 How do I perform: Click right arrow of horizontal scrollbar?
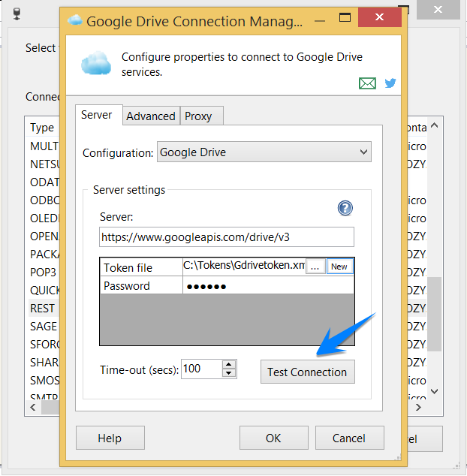pyautogui.click(x=418, y=407)
